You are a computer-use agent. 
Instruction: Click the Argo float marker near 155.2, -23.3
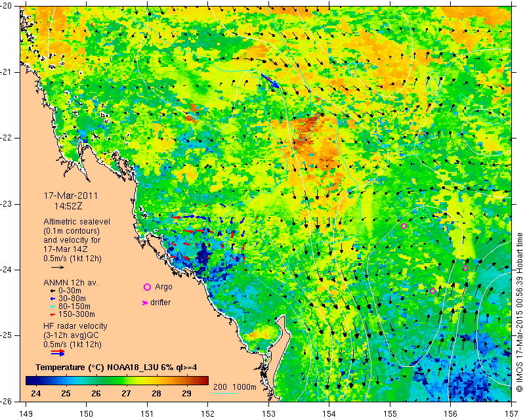tap(404, 226)
